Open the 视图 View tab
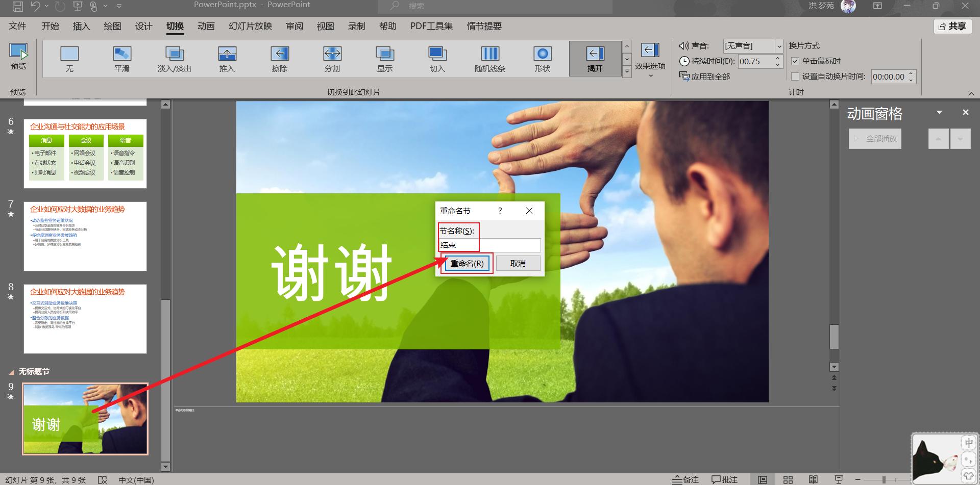Image resolution: width=980 pixels, height=485 pixels. click(325, 26)
